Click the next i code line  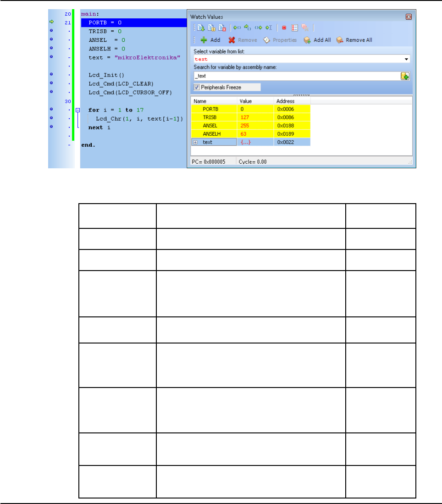click(x=99, y=127)
